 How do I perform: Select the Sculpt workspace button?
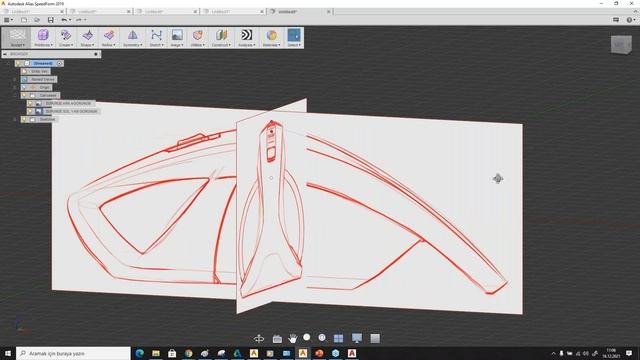tap(18, 38)
